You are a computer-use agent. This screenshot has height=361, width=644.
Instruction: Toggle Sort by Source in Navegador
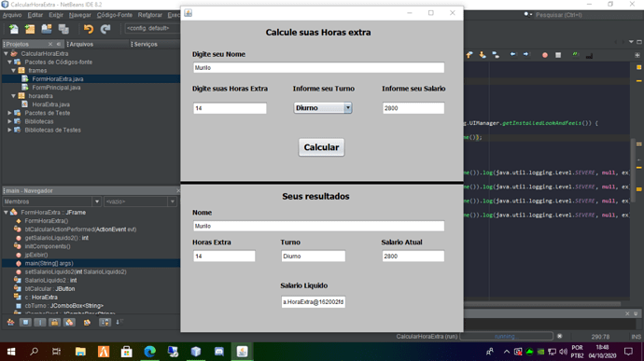119,323
